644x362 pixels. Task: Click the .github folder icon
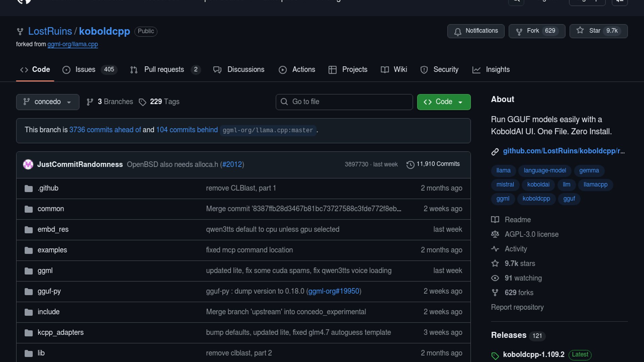[x=29, y=188]
